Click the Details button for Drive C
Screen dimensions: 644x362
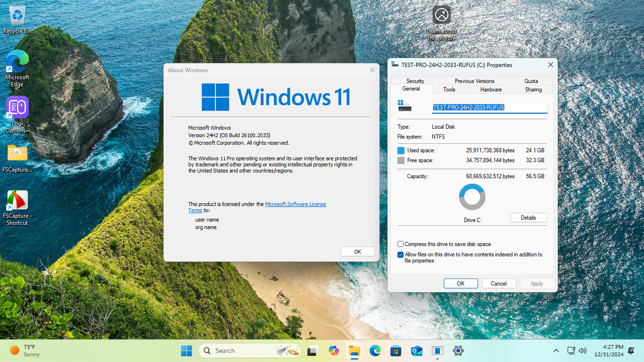point(528,218)
